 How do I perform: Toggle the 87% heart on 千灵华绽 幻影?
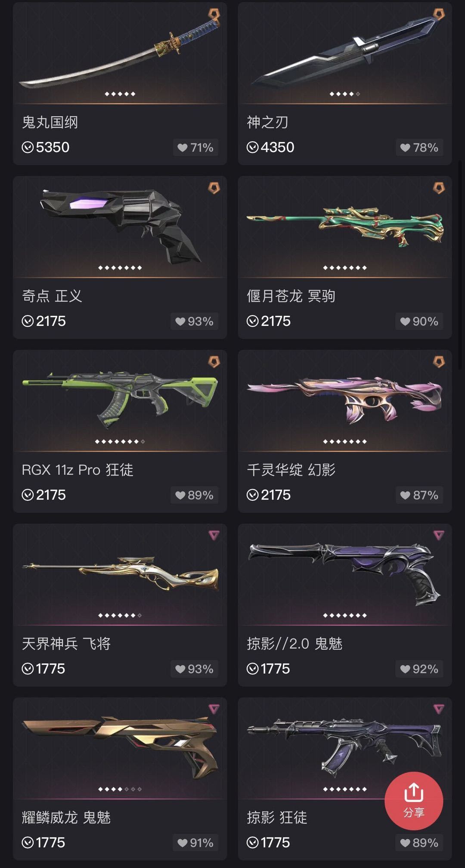pos(419,495)
